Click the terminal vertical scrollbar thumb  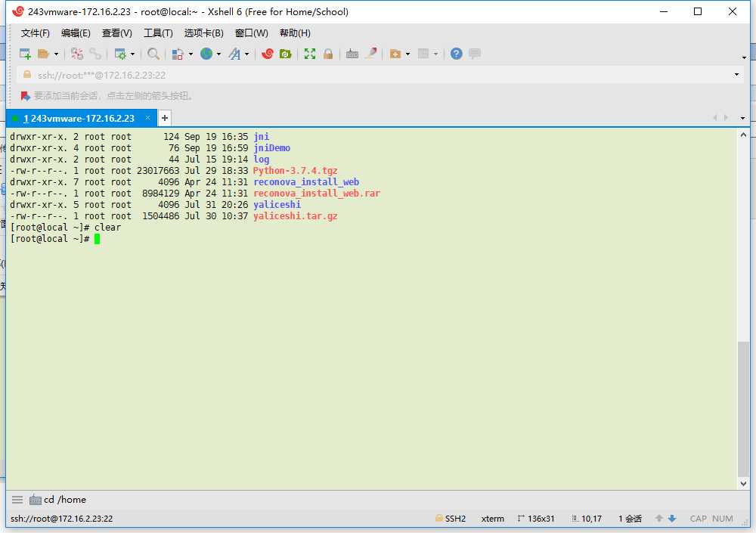[x=743, y=408]
